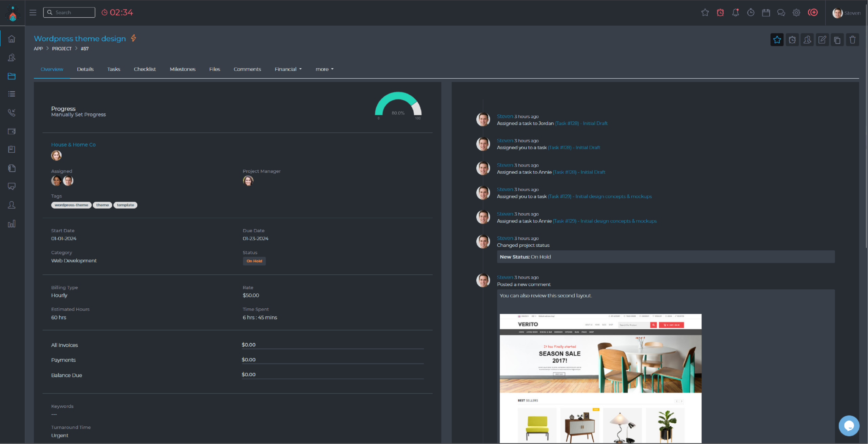Click the 80% progress gauge

(398, 105)
